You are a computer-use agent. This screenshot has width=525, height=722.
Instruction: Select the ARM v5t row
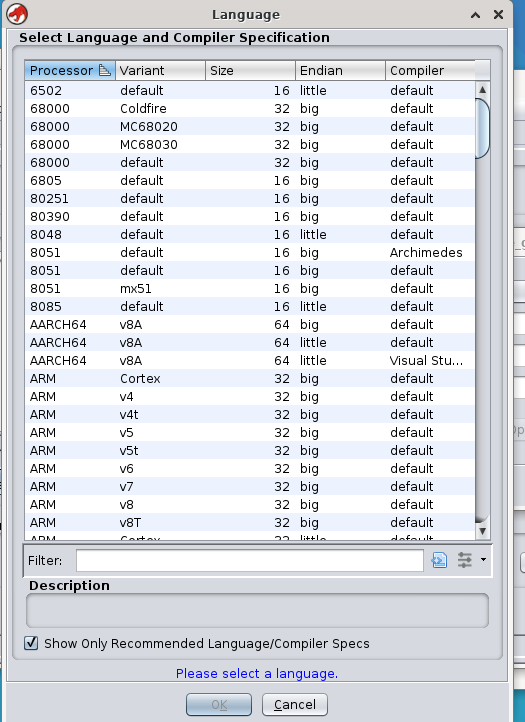pyautogui.click(x=250, y=450)
